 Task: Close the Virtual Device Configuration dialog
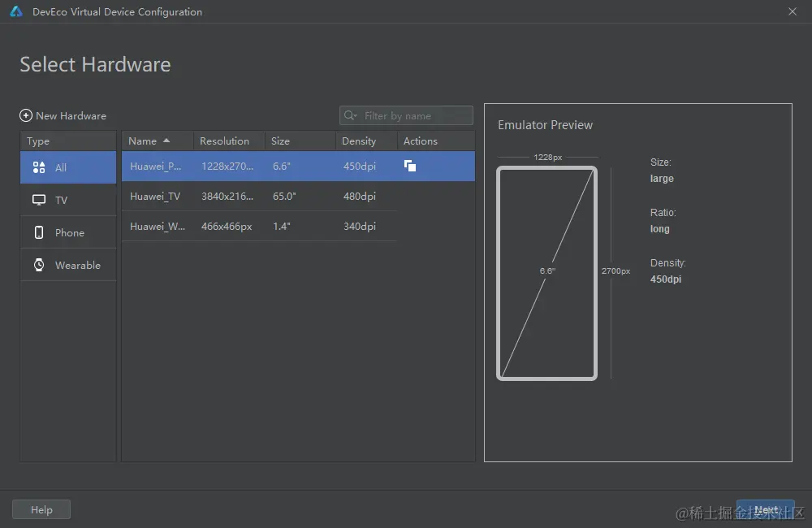(793, 11)
